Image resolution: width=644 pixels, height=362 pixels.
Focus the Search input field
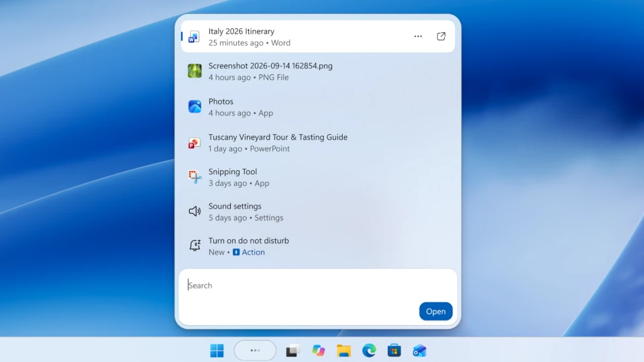coord(318,286)
